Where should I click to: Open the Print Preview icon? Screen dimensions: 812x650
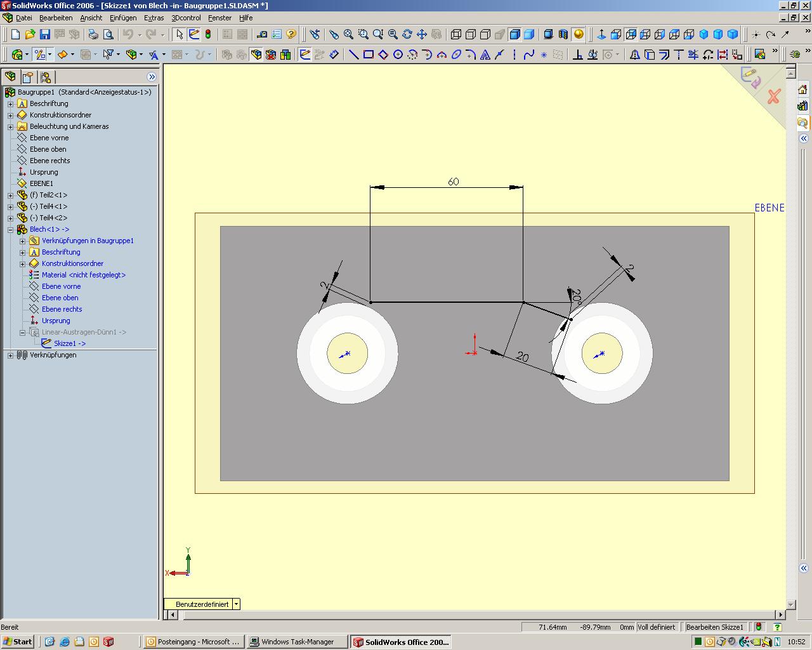[108, 34]
